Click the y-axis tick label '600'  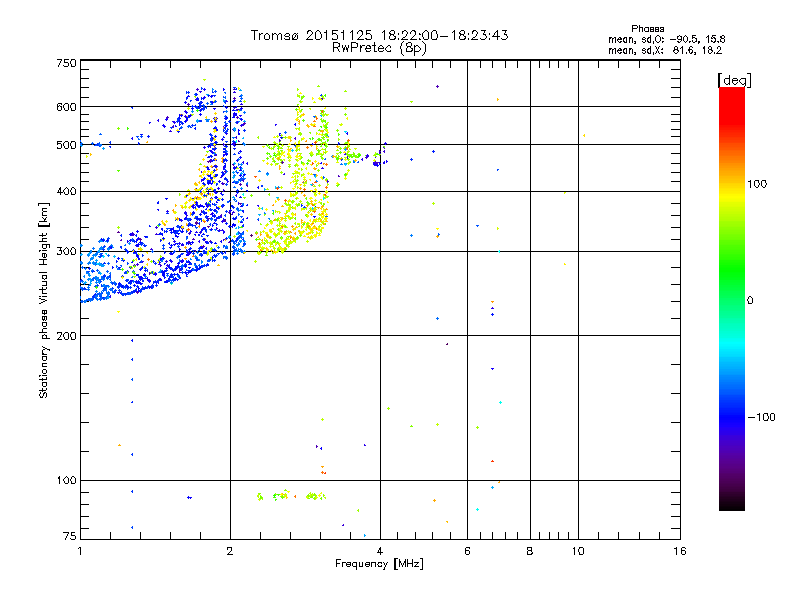(x=66, y=107)
